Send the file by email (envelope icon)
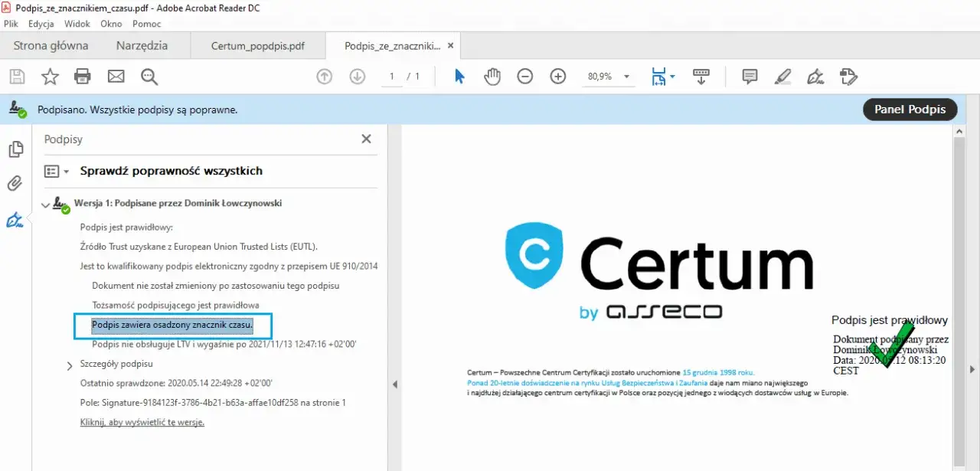 pos(116,77)
